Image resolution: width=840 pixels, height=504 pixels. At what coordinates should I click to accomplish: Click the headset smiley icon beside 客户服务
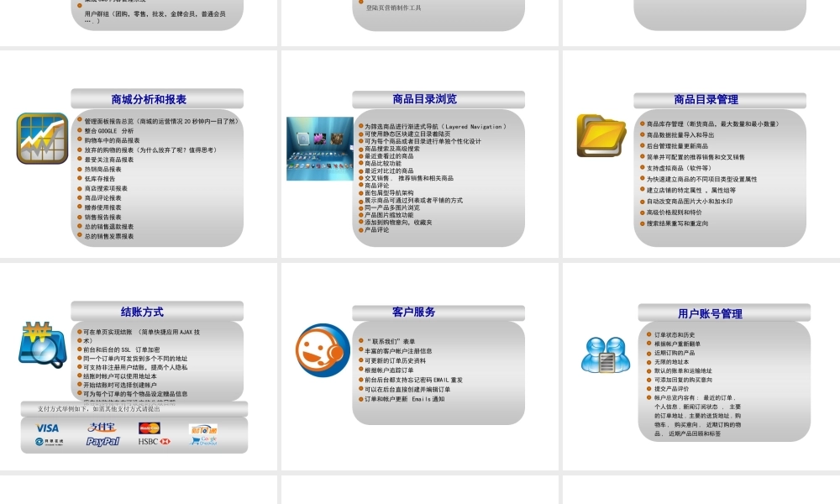(x=323, y=349)
